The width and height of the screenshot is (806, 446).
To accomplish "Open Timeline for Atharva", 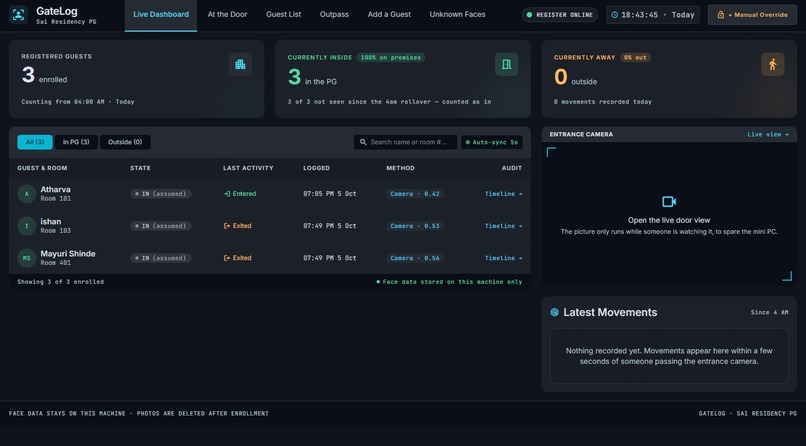I will 503,194.
